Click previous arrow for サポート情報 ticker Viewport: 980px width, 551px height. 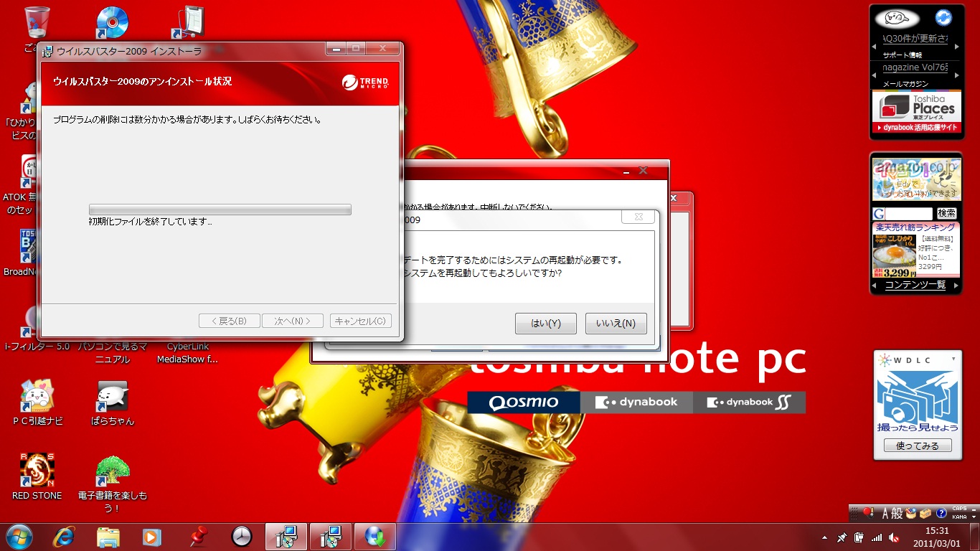[x=875, y=47]
